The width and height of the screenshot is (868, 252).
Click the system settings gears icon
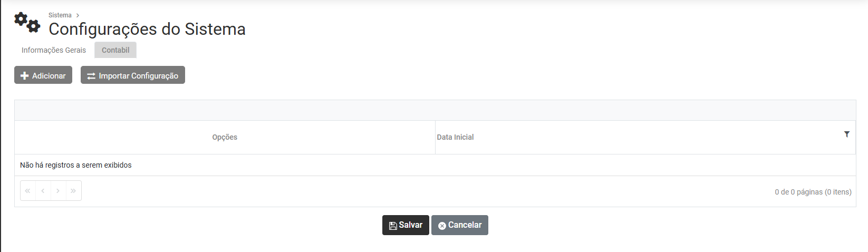click(x=27, y=22)
